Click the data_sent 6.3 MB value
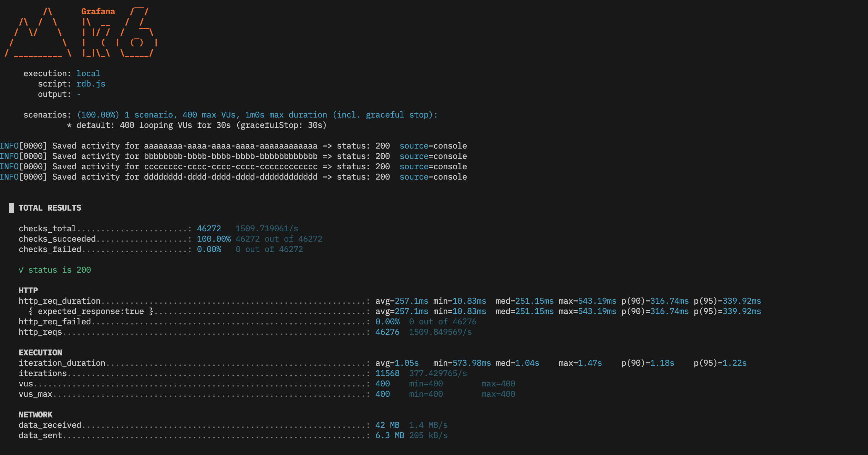Viewport: 868px width, 455px height. tap(390, 435)
